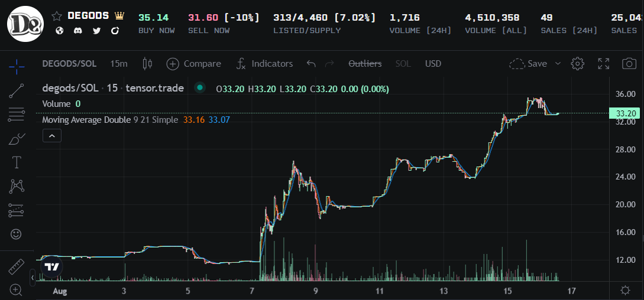Image resolution: width=644 pixels, height=300 pixels.
Task: Favorite DEGODS with the star icon
Action: [x=56, y=16]
